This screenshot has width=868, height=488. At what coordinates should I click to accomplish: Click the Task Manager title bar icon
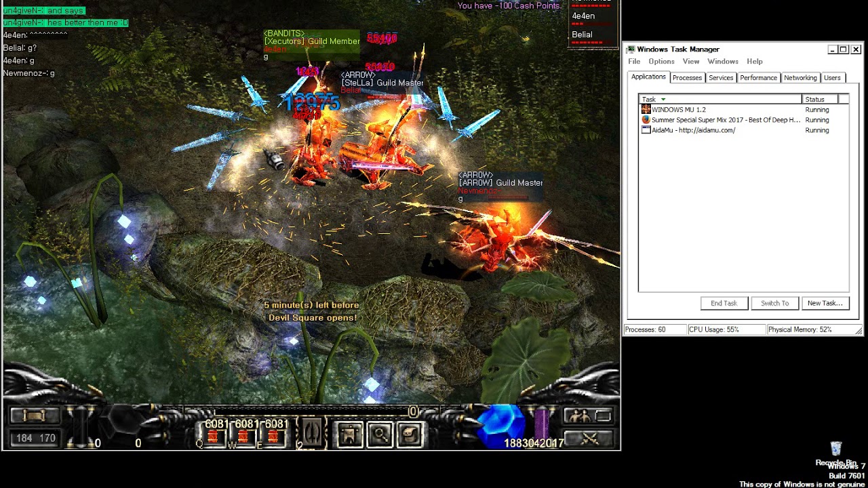pyautogui.click(x=631, y=49)
